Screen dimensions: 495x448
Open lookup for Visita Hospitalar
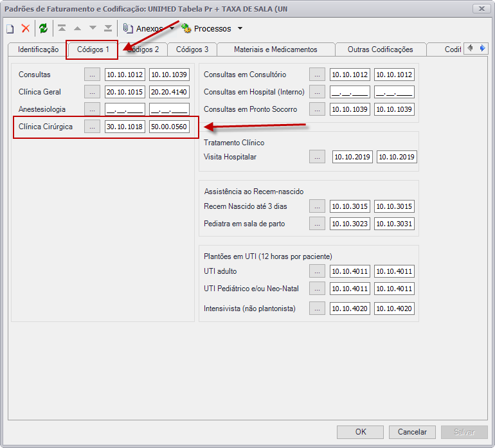pyautogui.click(x=318, y=157)
